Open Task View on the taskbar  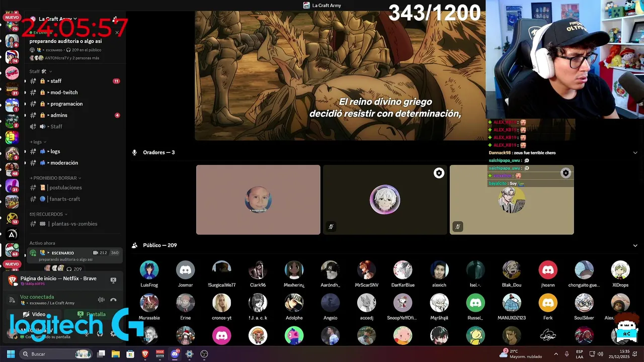tap(101, 354)
